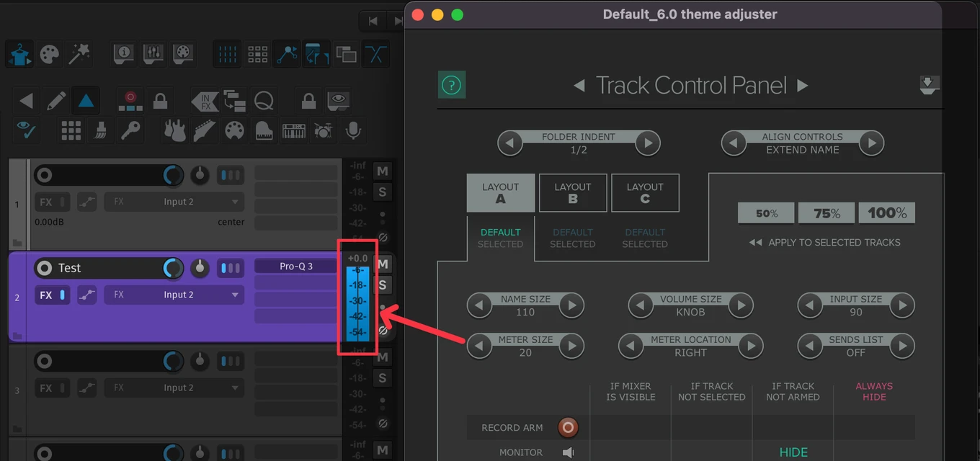This screenshot has height=461, width=980.
Task: Switch to Layout B tab
Action: [573, 193]
